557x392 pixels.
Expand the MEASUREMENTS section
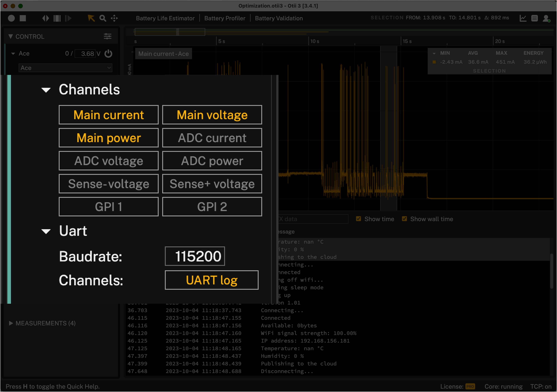pos(11,323)
